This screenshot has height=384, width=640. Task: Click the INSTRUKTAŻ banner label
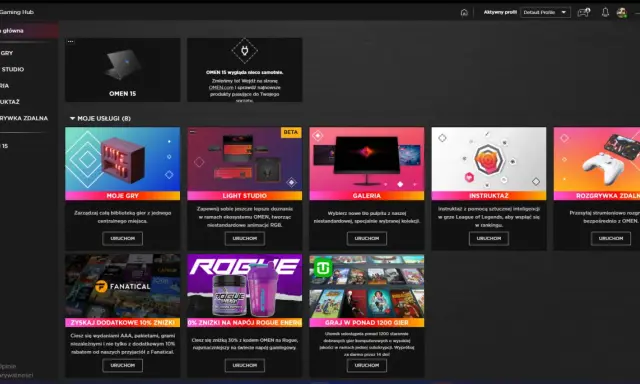point(489,196)
